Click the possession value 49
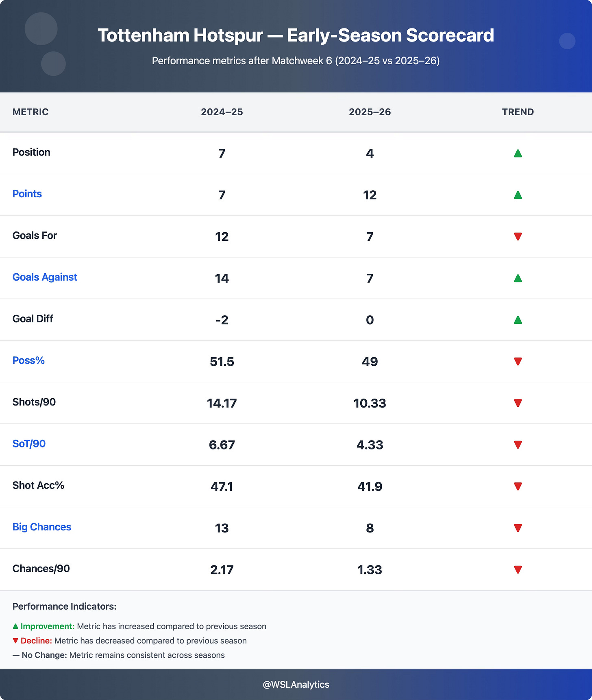592x700 pixels. (x=370, y=361)
